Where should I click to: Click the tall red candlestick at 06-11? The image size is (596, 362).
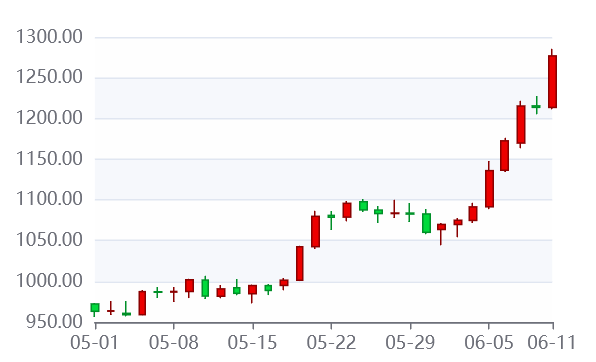point(552,81)
